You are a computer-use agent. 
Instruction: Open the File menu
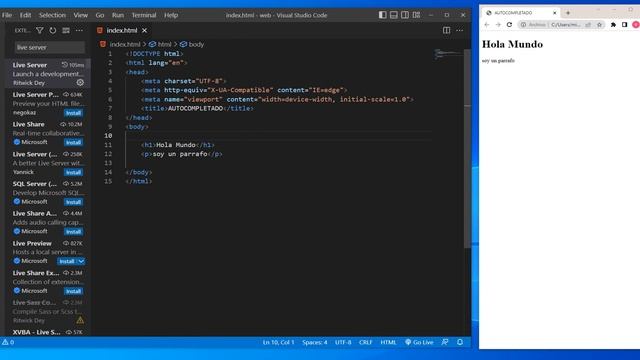tap(7, 15)
